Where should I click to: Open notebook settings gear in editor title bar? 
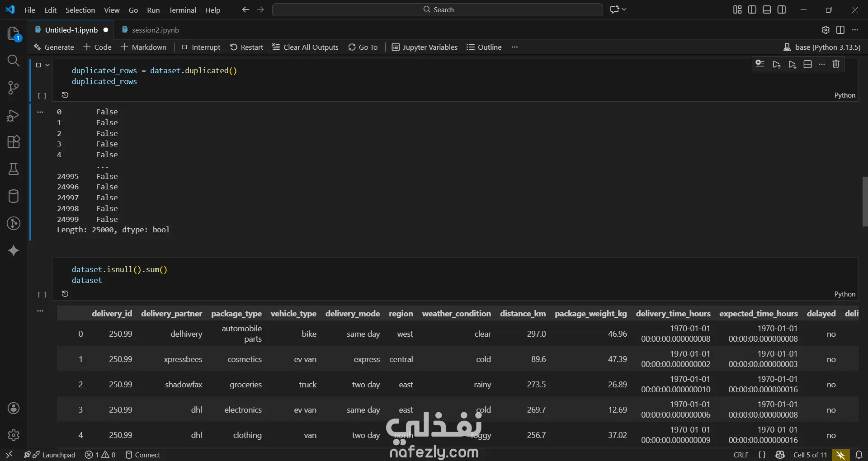coord(826,30)
